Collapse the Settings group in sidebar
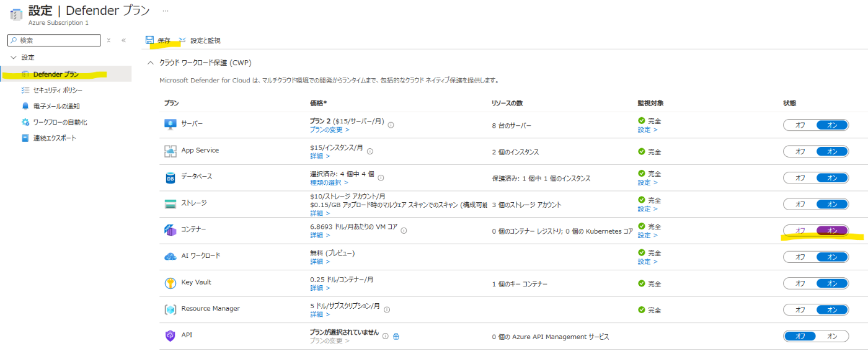 14,57
